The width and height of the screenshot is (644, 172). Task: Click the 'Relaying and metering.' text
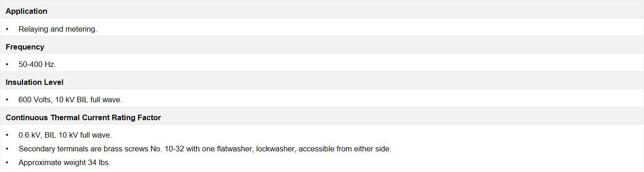point(58,29)
